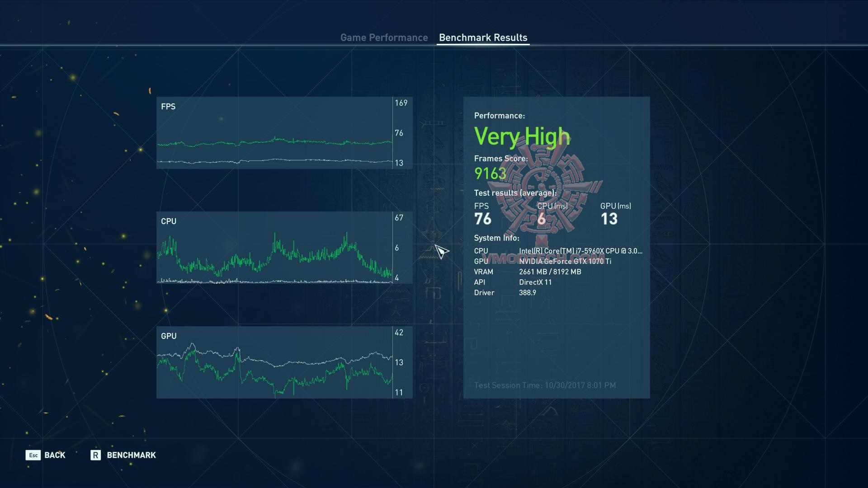This screenshot has width=868, height=488.
Task: Click the GPU graph panel
Action: coord(274,362)
